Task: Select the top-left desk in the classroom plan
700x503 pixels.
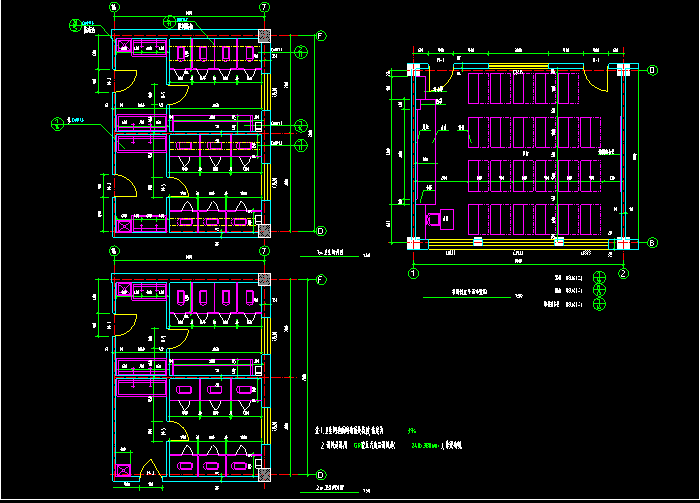Action: [x=476, y=86]
